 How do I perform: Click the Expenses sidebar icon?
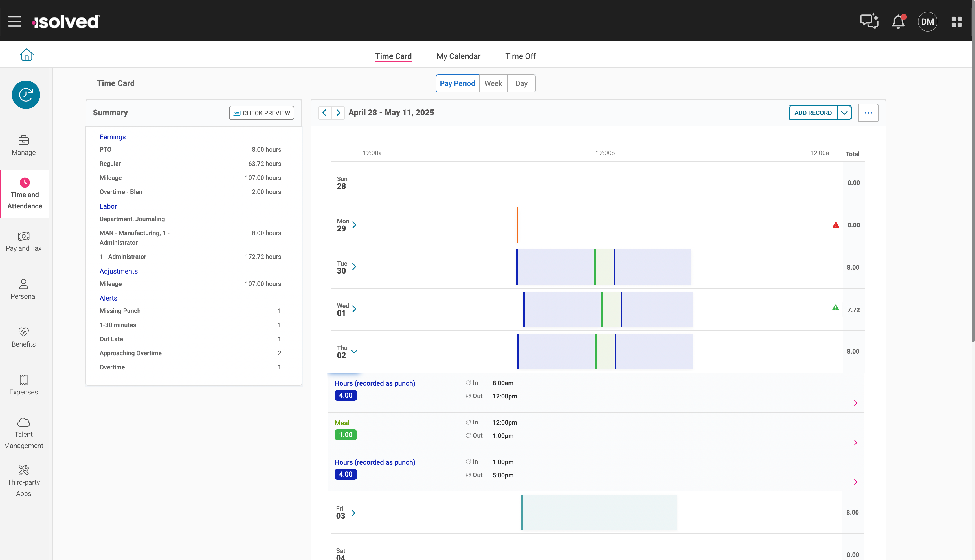[x=23, y=385]
